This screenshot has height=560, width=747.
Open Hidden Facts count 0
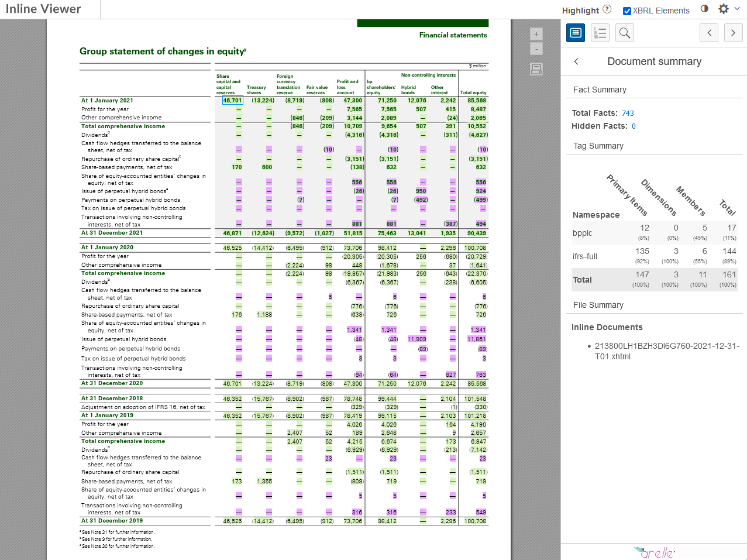[634, 126]
